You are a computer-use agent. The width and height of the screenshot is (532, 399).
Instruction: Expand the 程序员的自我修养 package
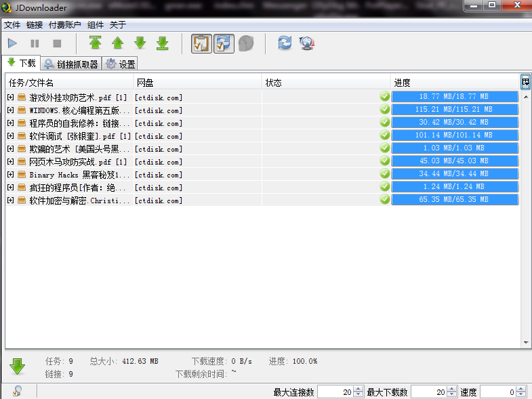pyautogui.click(x=11, y=123)
